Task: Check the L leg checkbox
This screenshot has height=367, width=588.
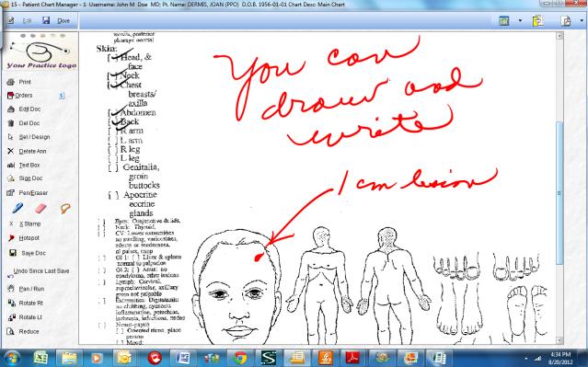Action: pos(112,158)
